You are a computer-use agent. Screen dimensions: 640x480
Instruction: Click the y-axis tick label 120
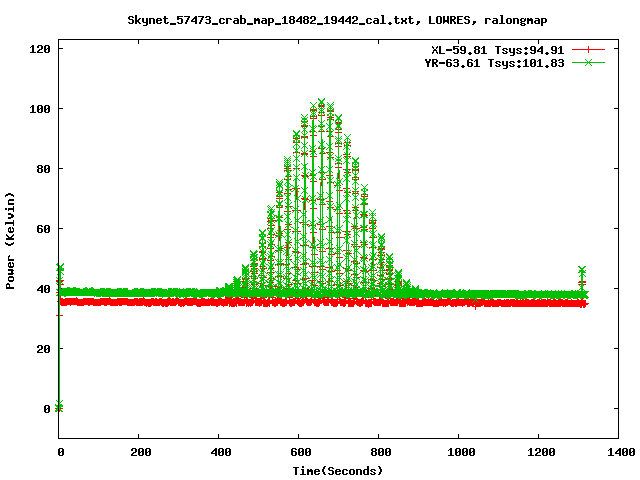coord(40,49)
